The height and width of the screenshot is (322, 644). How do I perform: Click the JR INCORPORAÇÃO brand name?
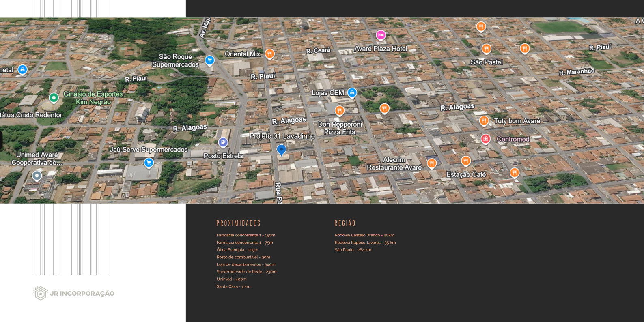(82, 293)
